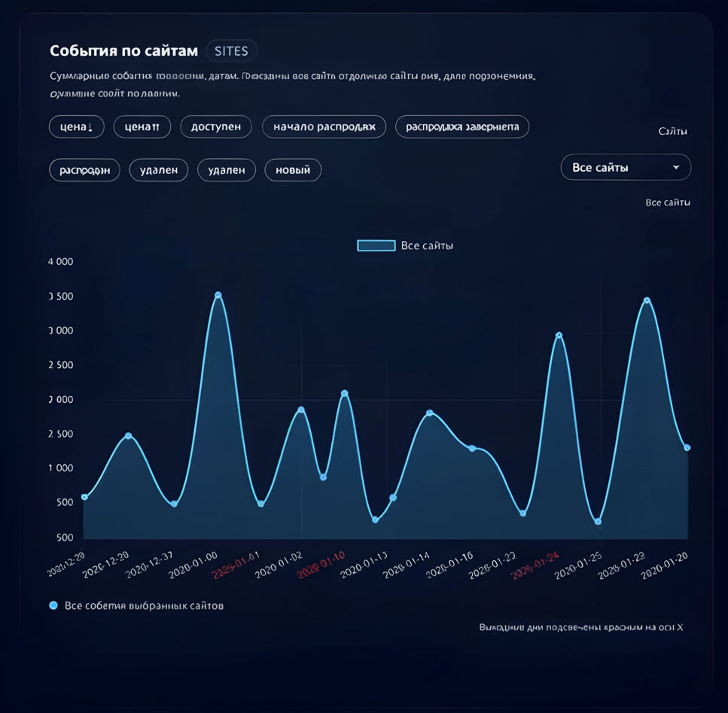The image size is (728, 713).
Task: Click the arrow in the site dropdown
Action: coord(676,167)
